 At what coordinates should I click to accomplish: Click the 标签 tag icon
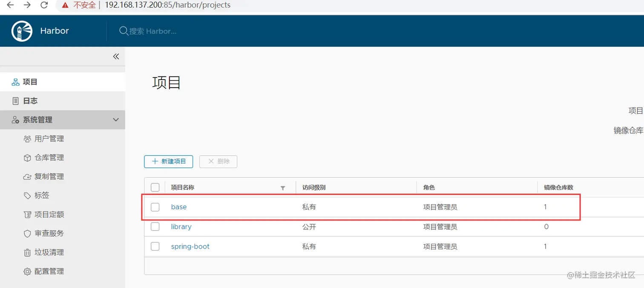pos(27,196)
